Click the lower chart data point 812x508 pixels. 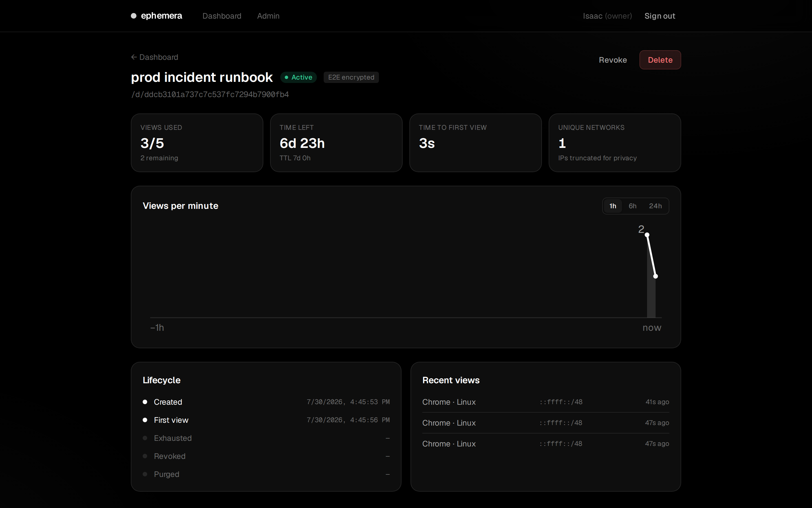click(656, 276)
